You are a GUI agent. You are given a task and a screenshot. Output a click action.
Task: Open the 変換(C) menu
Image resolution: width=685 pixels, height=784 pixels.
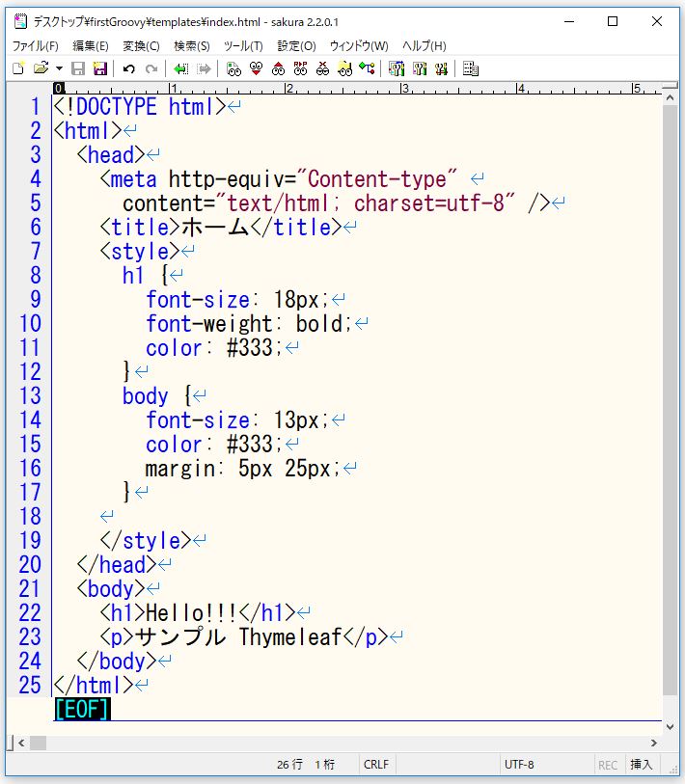141,46
